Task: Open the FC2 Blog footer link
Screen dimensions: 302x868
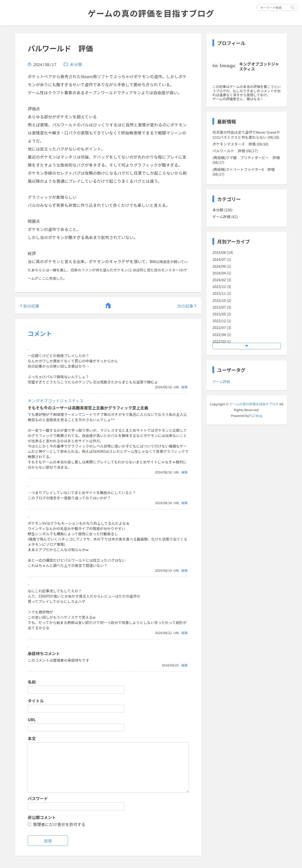Action: click(x=255, y=415)
